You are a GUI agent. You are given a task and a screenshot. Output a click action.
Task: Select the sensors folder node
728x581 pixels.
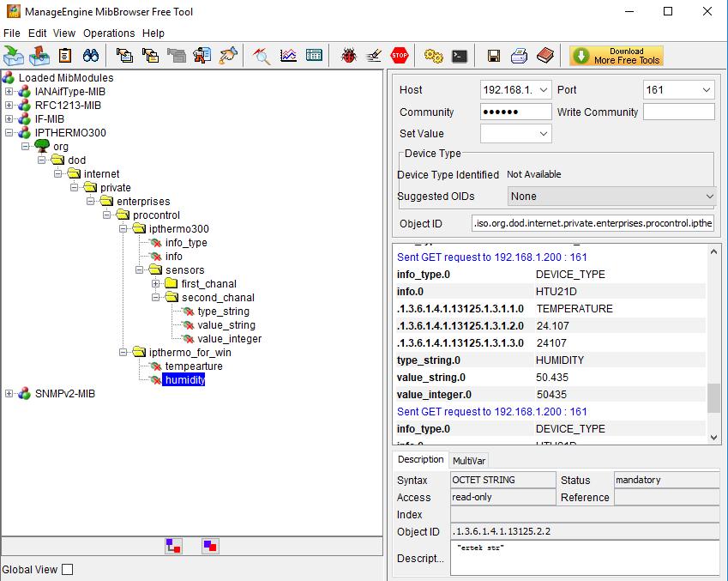184,270
